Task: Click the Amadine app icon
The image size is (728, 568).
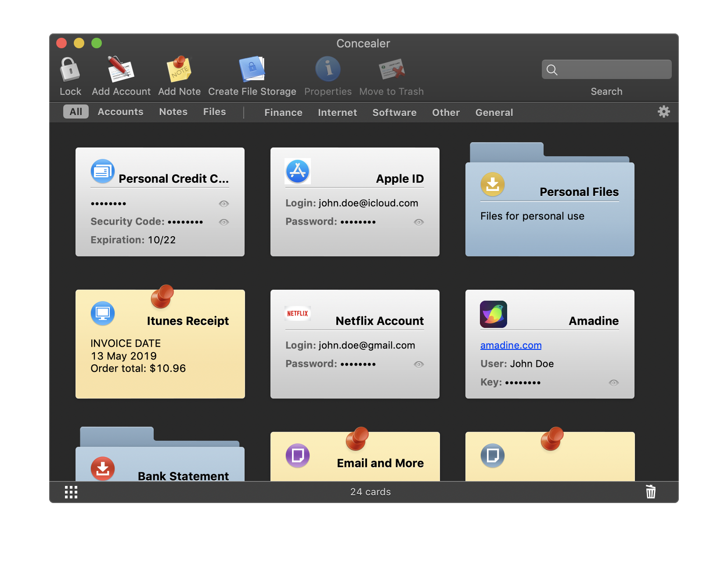Action: (x=494, y=314)
